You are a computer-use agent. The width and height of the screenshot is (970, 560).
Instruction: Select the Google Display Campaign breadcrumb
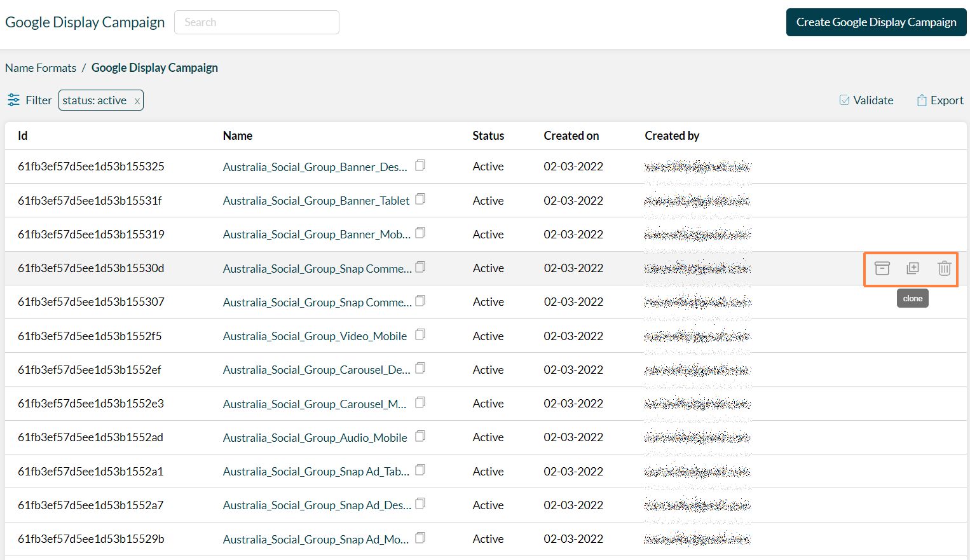pos(154,67)
